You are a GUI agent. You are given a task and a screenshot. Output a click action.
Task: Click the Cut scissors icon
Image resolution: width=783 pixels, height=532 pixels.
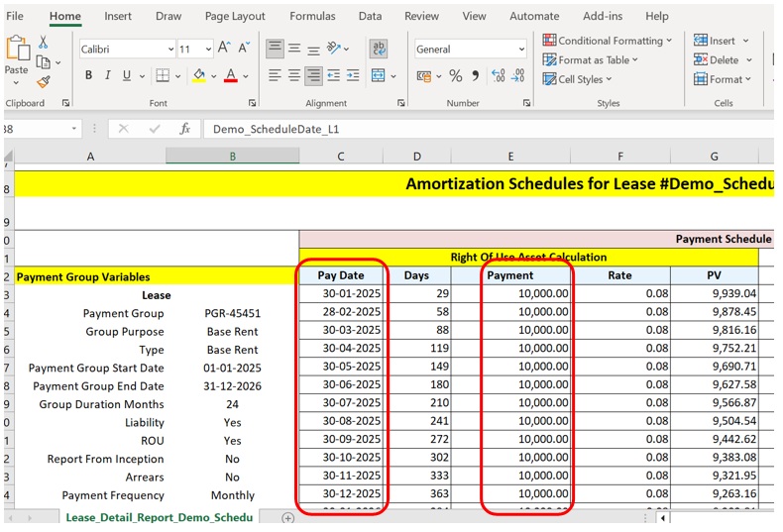[x=44, y=43]
